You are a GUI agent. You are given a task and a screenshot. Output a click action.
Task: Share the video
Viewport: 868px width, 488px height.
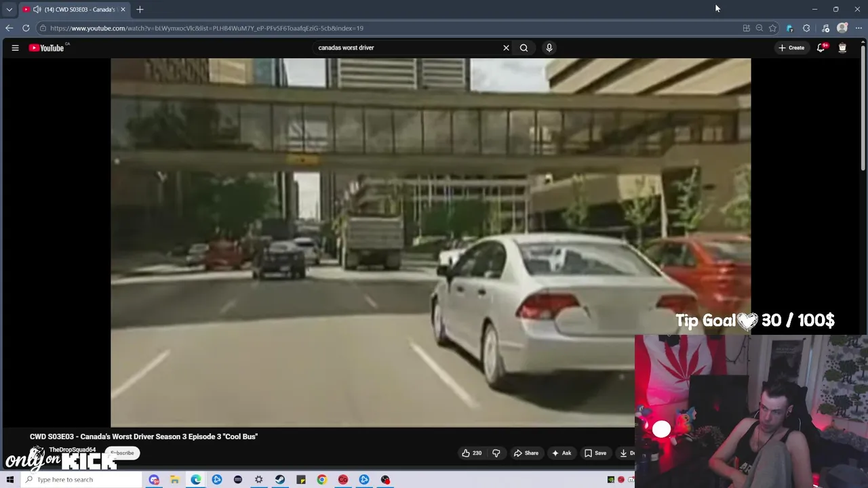click(x=526, y=453)
